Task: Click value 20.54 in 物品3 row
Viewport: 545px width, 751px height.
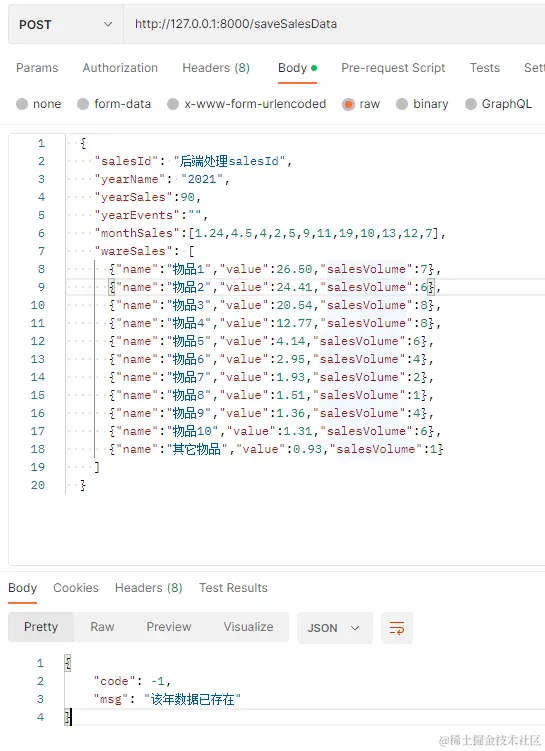Action: tap(294, 305)
